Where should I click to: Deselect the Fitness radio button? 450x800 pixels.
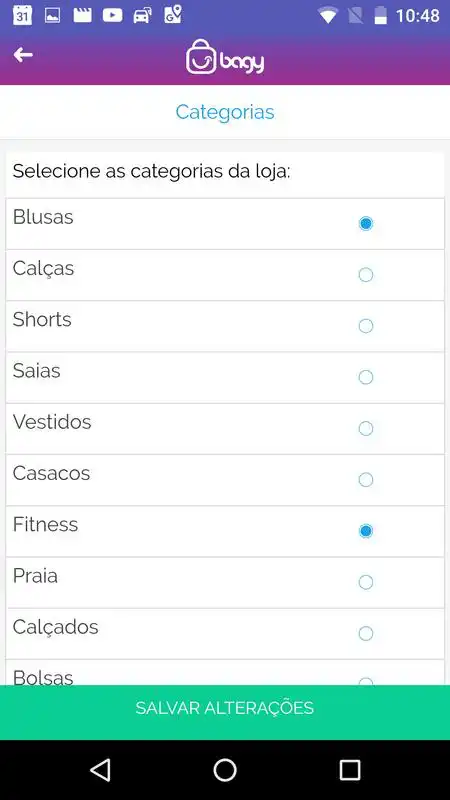(366, 531)
